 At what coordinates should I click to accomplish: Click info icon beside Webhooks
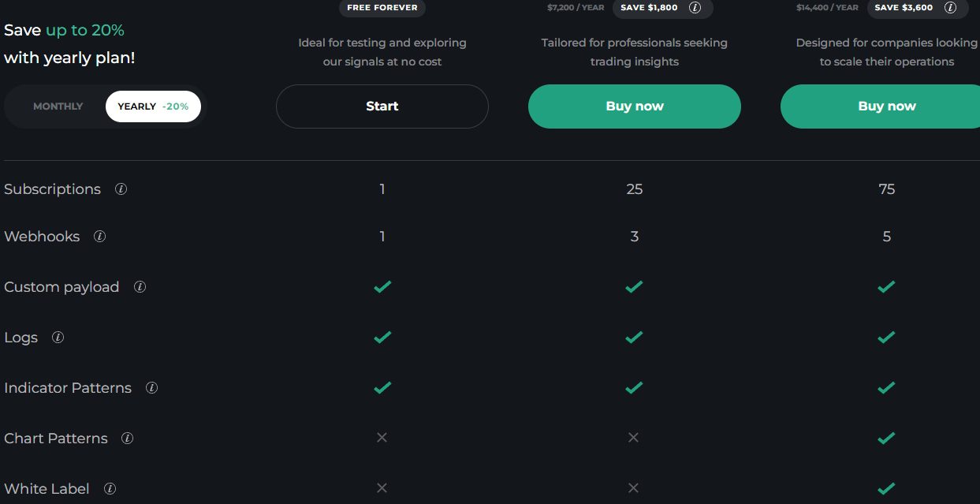[99, 237]
